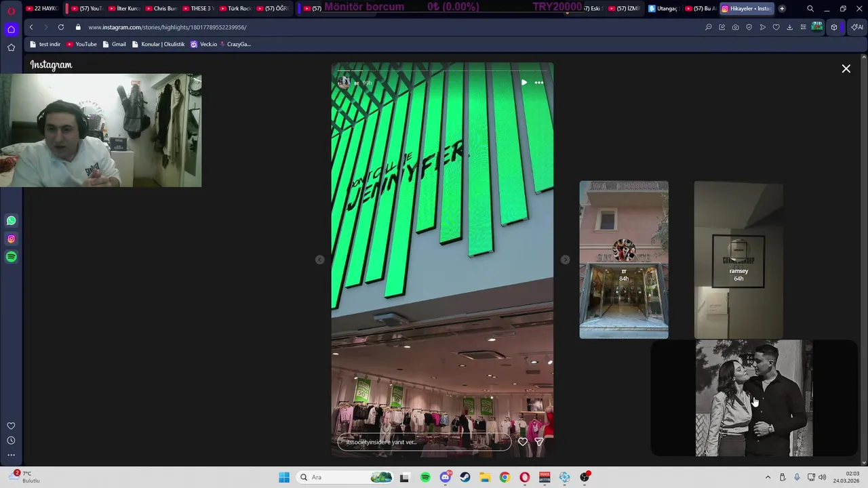Go back in browser history
Screen dimensions: 868x488
click(31, 27)
